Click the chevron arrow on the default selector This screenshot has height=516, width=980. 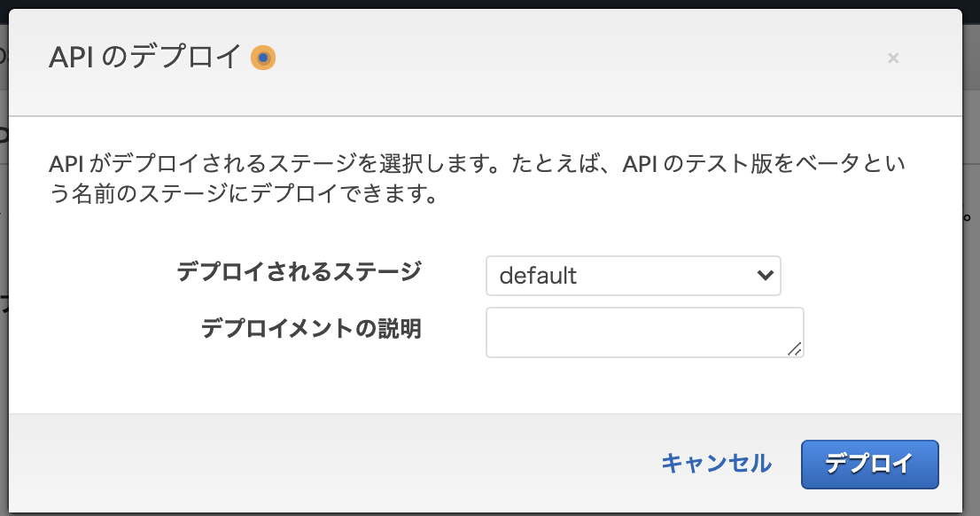click(x=765, y=275)
